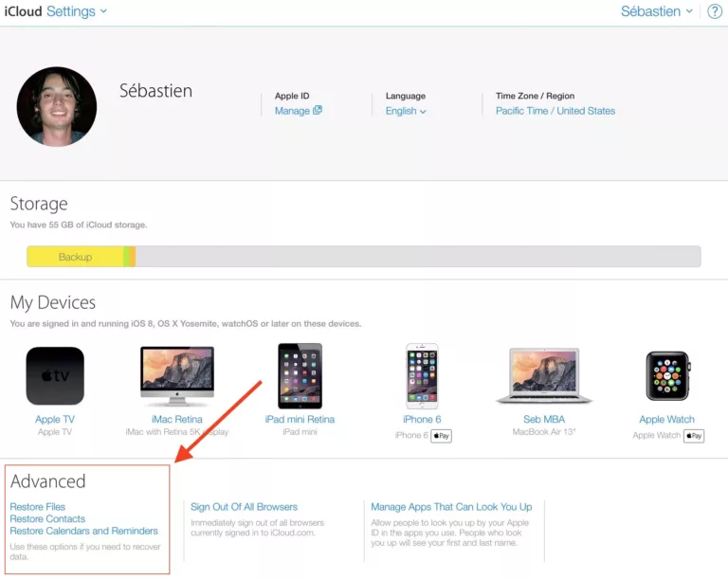The height and width of the screenshot is (579, 728).
Task: Open the help question mark icon
Action: (x=715, y=11)
